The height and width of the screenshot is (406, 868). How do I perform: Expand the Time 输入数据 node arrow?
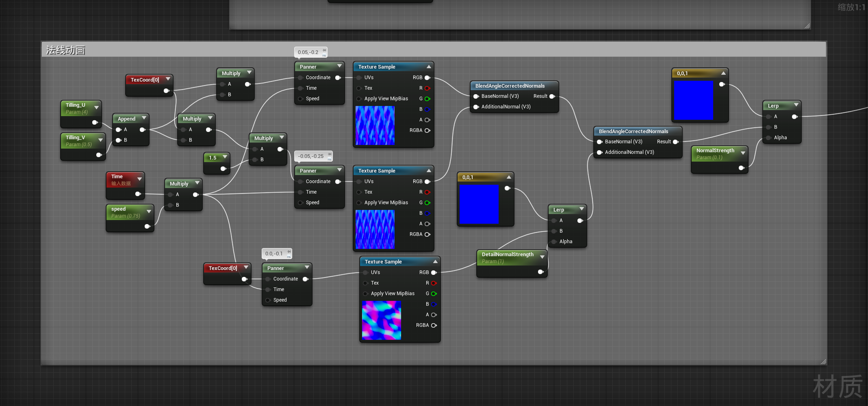tap(139, 179)
